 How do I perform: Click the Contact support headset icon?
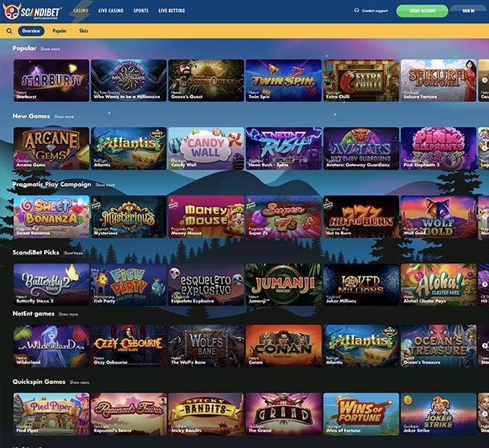(x=356, y=11)
